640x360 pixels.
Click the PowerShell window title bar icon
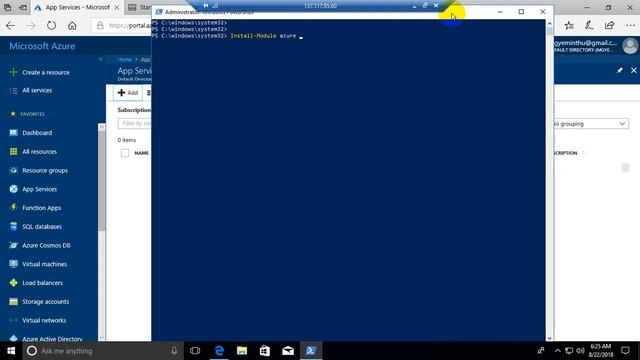159,12
